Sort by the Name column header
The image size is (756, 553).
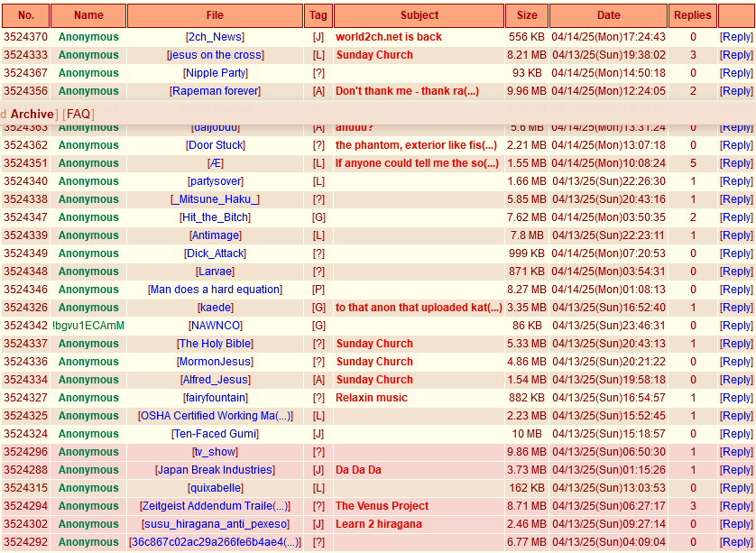[88, 15]
